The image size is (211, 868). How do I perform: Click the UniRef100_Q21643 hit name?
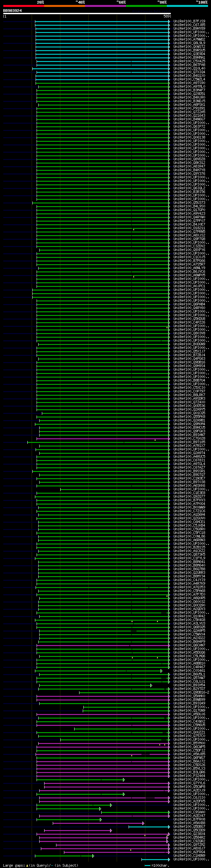(189, 115)
